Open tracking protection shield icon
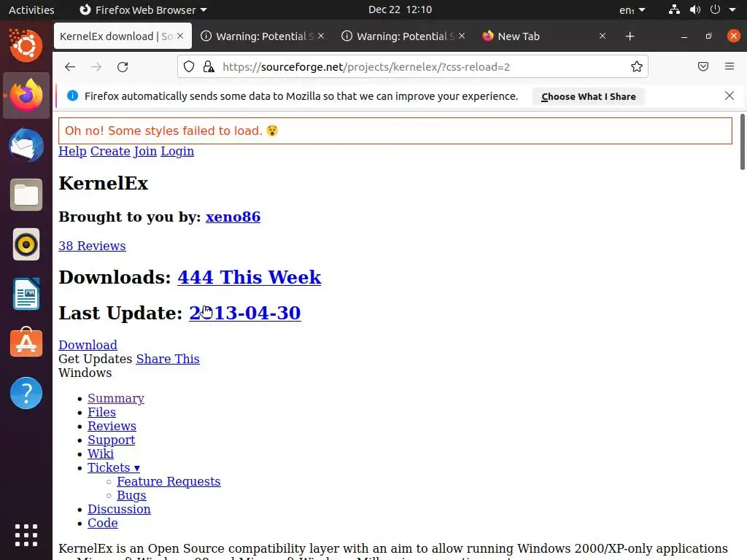Image resolution: width=747 pixels, height=560 pixels. 189,66
